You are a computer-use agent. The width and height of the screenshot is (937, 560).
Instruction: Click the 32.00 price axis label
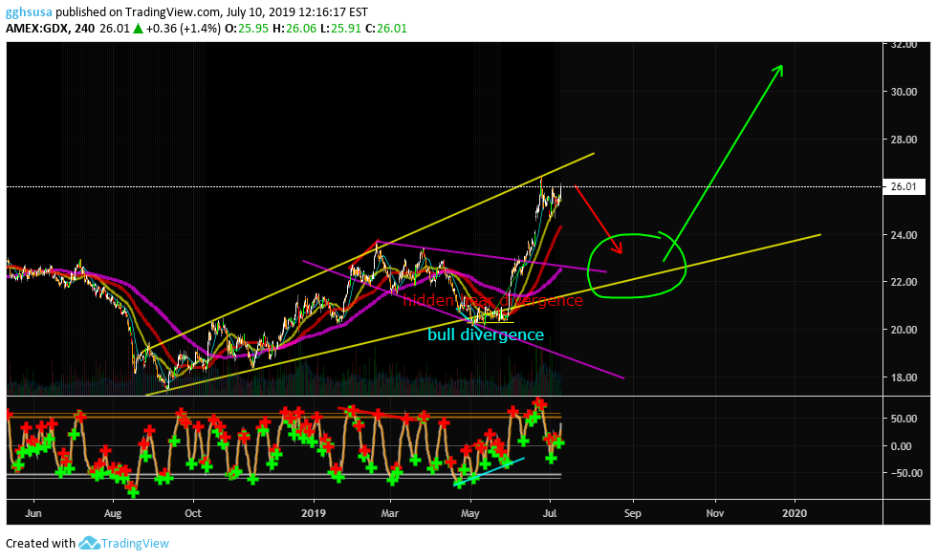click(x=904, y=45)
